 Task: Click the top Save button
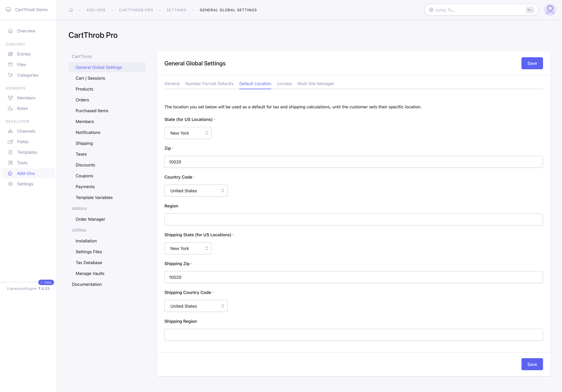(532, 63)
